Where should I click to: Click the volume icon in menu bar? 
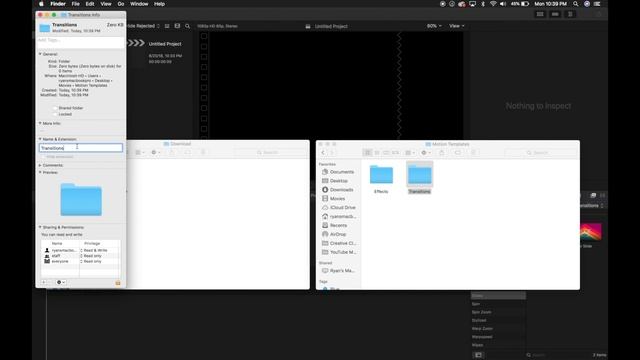503,4
